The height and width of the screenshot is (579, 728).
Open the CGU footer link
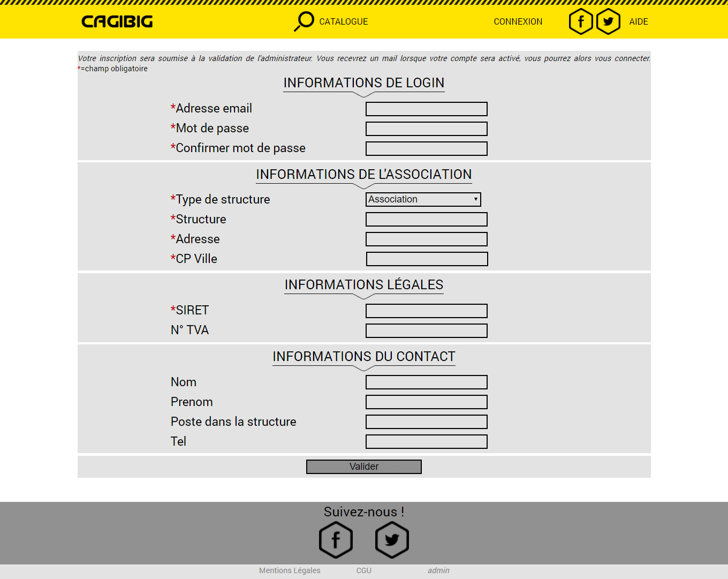pyautogui.click(x=364, y=570)
